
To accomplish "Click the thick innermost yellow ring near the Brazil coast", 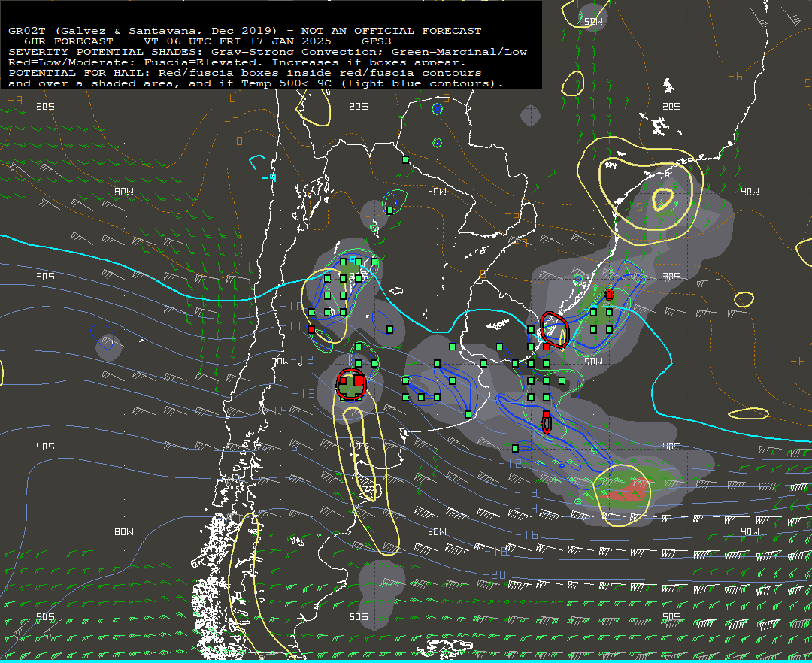I will click(x=663, y=200).
